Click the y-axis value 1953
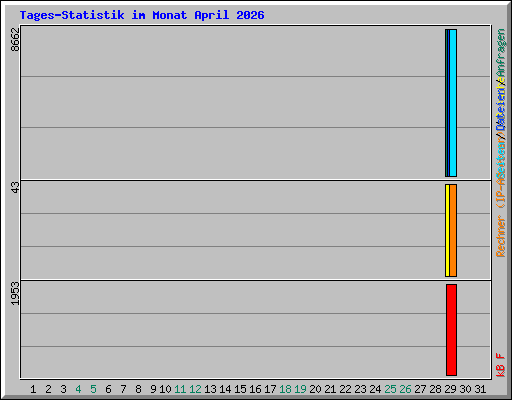 15,293
